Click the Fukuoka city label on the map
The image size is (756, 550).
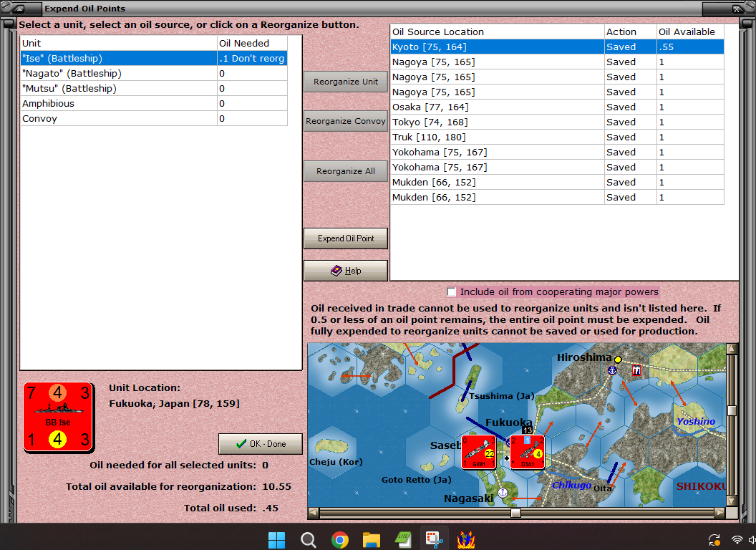509,423
